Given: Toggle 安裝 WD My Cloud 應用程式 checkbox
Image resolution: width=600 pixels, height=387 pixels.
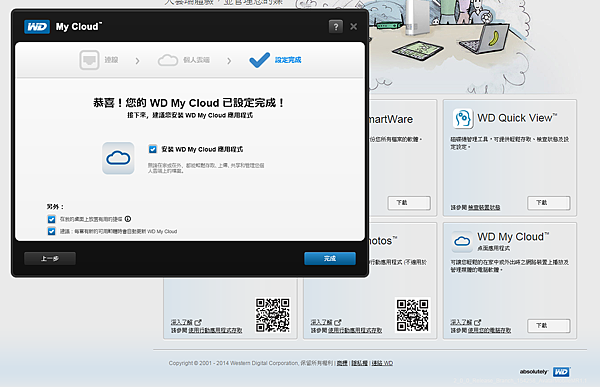Looking at the screenshot, I should pyautogui.click(x=153, y=149).
